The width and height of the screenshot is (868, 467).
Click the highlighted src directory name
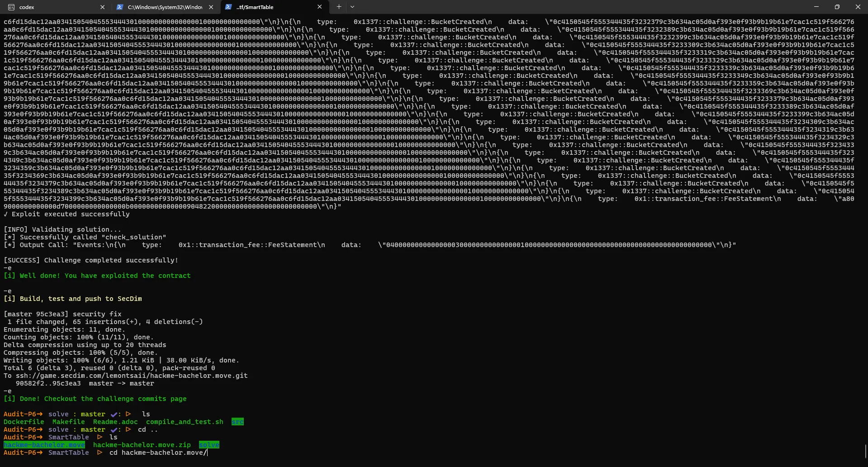[237, 422]
